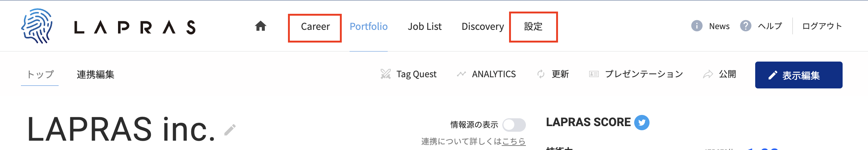Click the refresh 更新 icon

[541, 74]
